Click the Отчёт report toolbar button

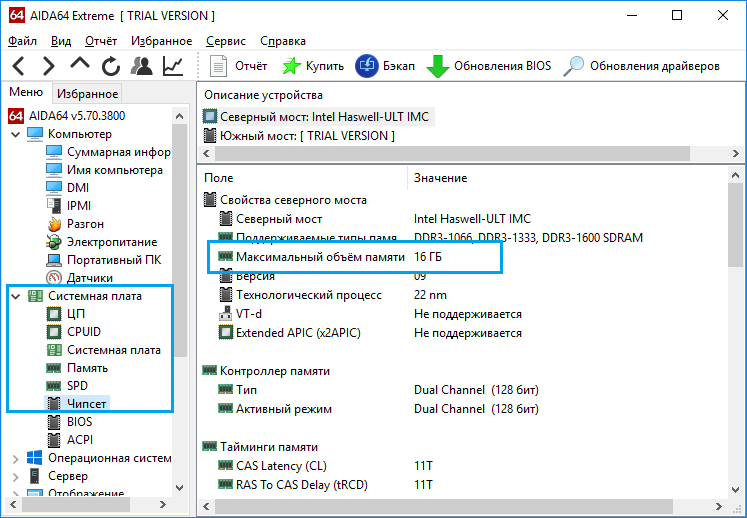click(238, 66)
